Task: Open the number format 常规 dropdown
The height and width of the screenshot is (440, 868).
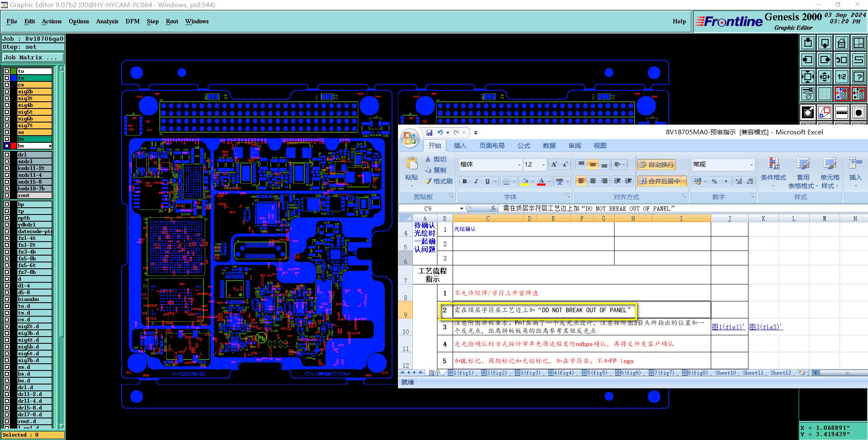Action: pos(751,164)
